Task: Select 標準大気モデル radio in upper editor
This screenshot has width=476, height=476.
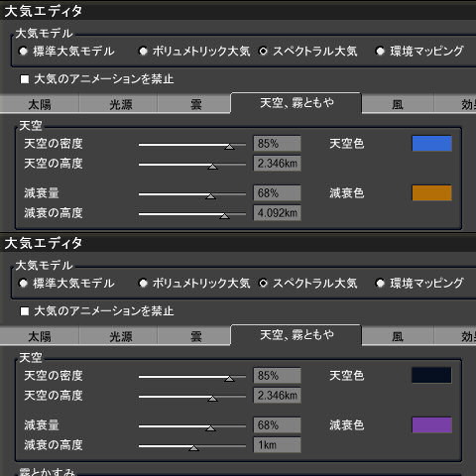Action: pyautogui.click(x=23, y=52)
